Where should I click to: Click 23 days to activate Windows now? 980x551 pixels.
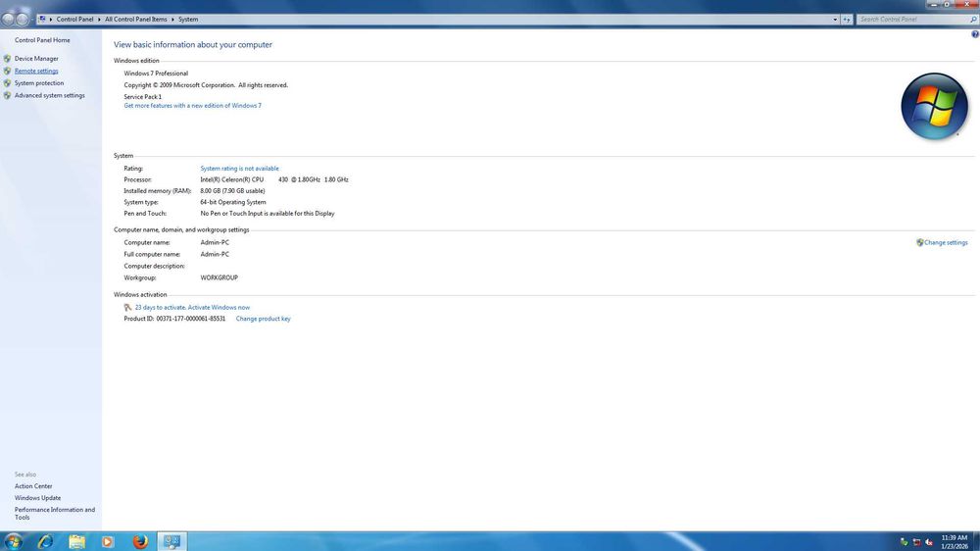pos(192,307)
